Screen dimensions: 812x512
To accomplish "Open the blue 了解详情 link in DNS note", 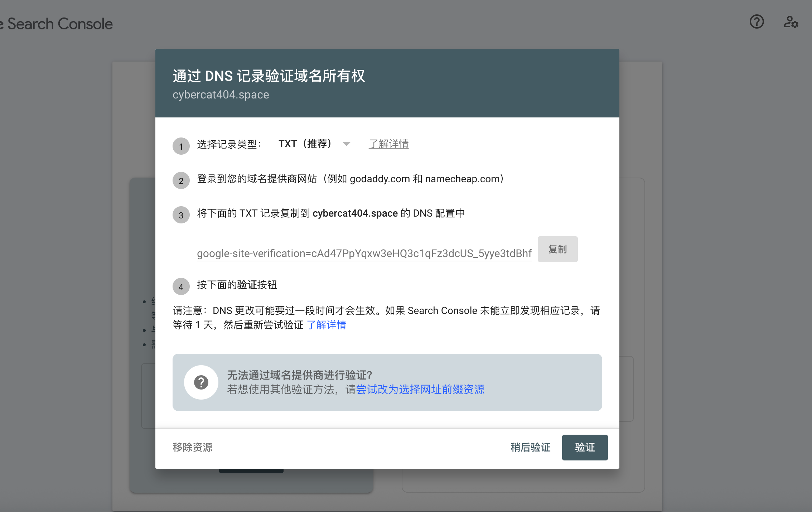I will tap(327, 325).
